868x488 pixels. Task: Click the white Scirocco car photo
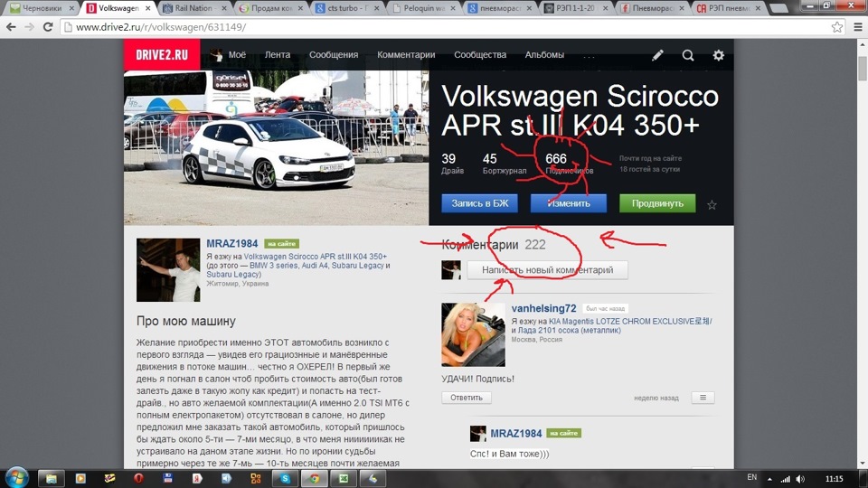277,147
